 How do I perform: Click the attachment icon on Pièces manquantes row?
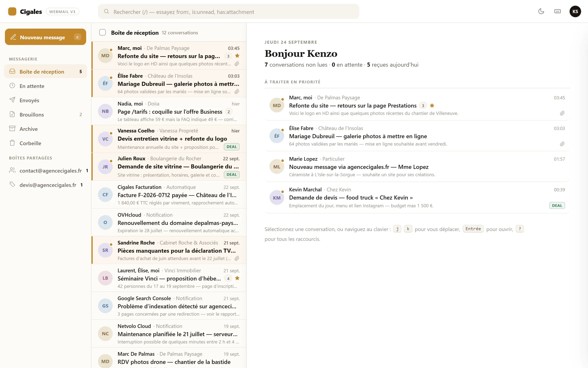[x=237, y=258]
